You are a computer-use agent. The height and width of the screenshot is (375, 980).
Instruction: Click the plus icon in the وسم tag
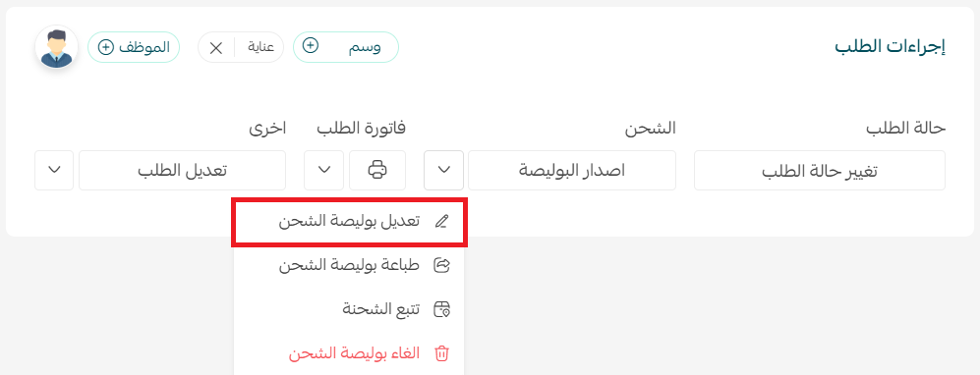click(311, 47)
